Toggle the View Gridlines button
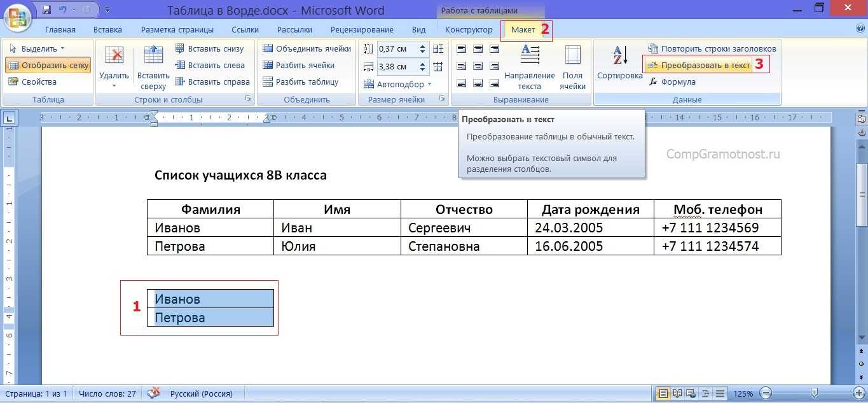The height and width of the screenshot is (403, 868). click(x=48, y=65)
